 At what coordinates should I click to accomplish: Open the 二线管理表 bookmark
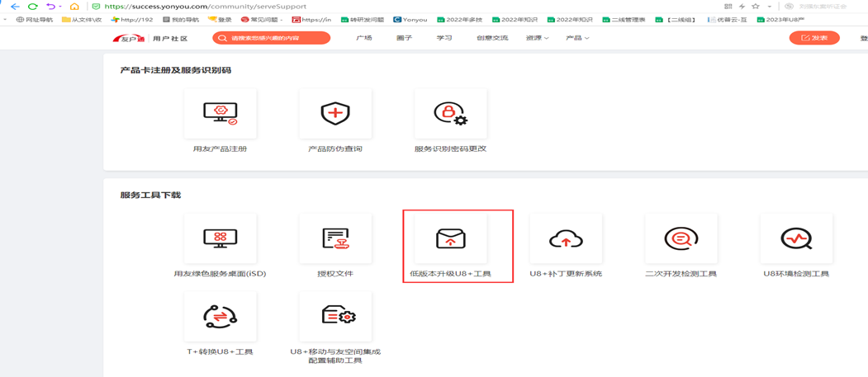624,19
